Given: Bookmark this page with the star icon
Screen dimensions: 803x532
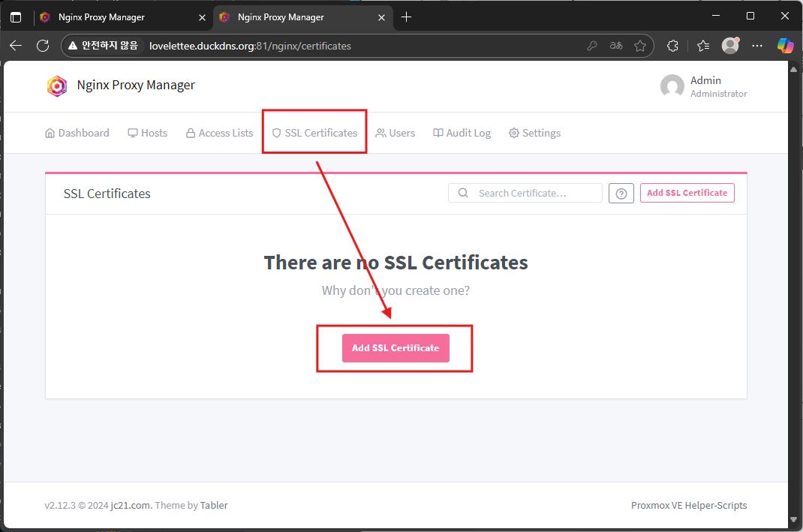Looking at the screenshot, I should tap(640, 46).
